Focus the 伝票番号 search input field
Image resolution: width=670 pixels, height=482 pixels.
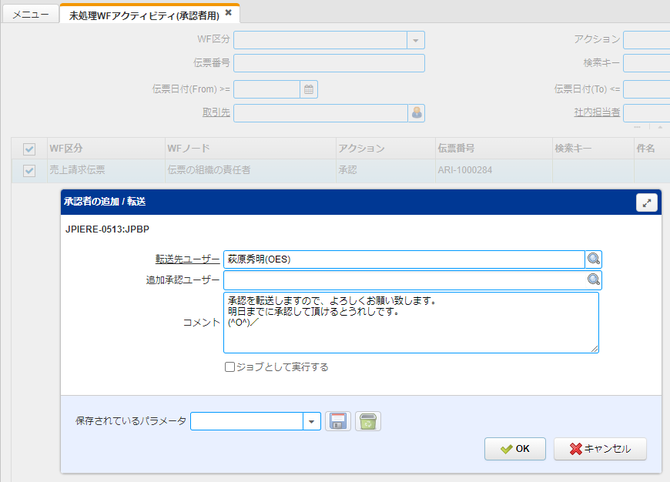coord(329,63)
